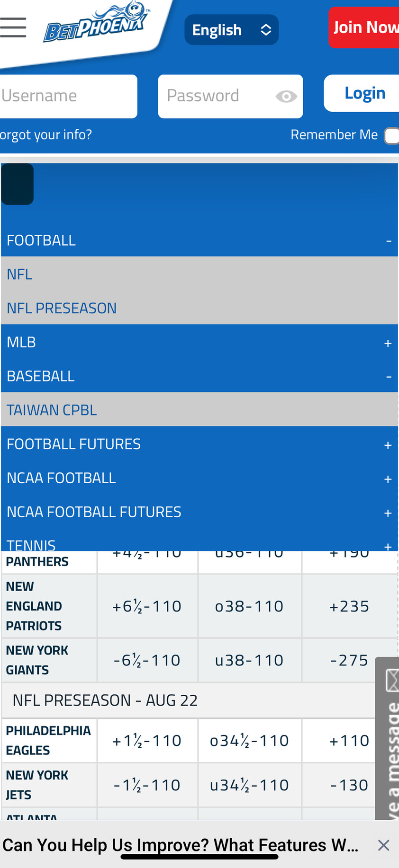
Task: Toggle password visibility eye icon
Action: (x=286, y=97)
